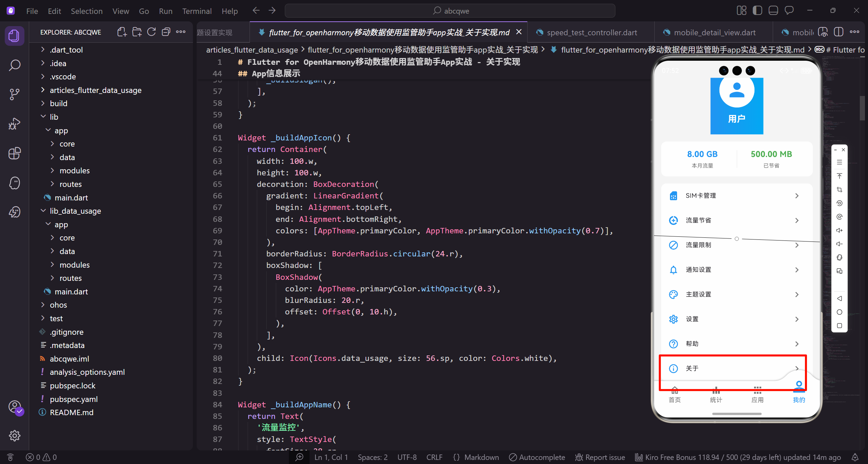868x464 pixels.
Task: Toggle the bottom panel layout button
Action: (773, 11)
